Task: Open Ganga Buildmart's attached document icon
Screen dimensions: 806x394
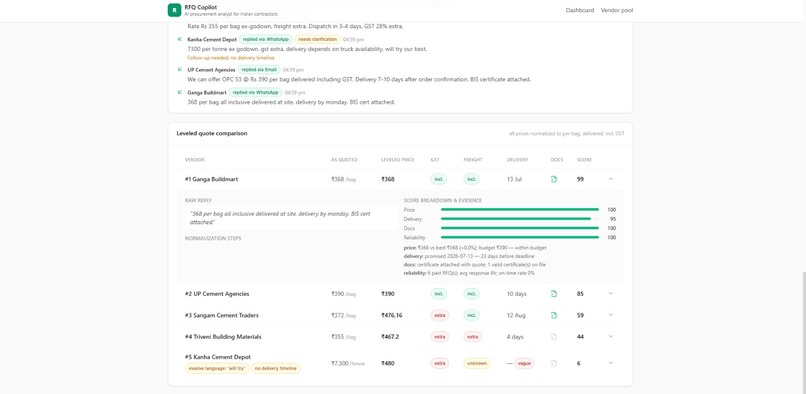Action: (554, 180)
